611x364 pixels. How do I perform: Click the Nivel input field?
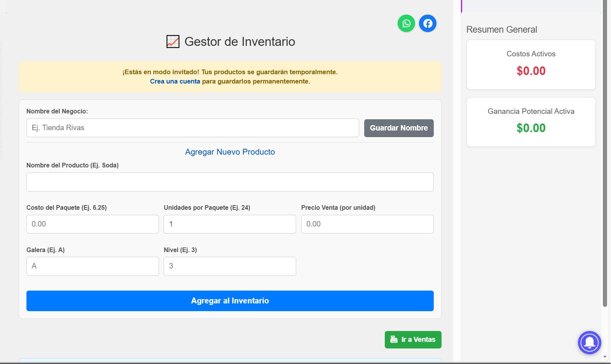[x=230, y=266]
